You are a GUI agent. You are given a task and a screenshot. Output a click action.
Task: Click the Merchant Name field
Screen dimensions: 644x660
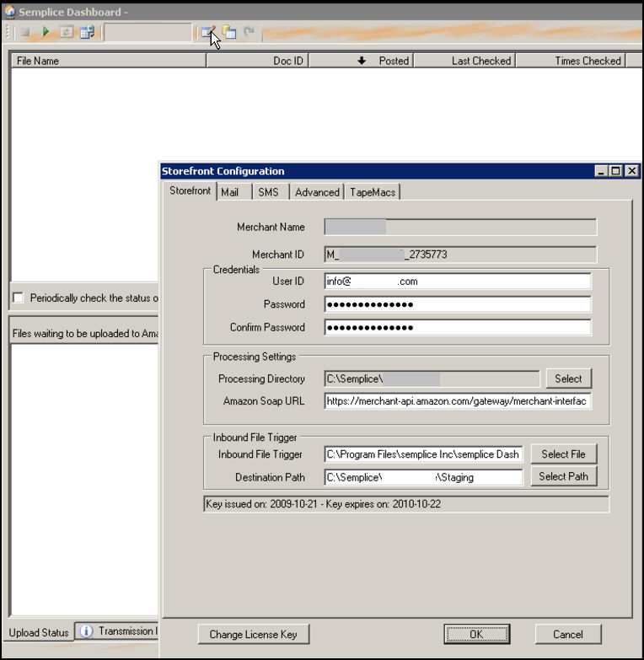(460, 227)
